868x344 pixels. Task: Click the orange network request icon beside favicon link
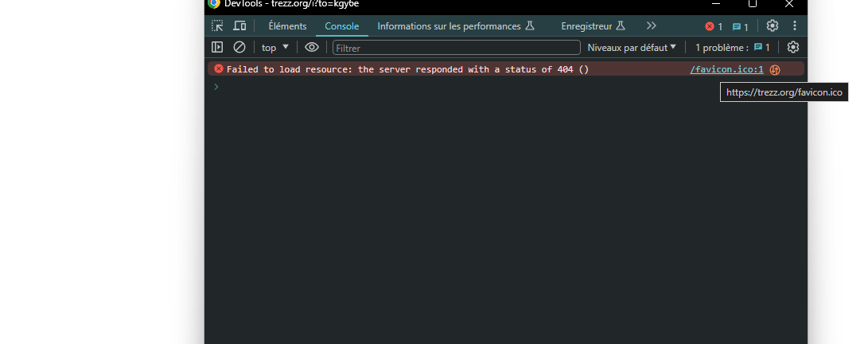click(774, 70)
